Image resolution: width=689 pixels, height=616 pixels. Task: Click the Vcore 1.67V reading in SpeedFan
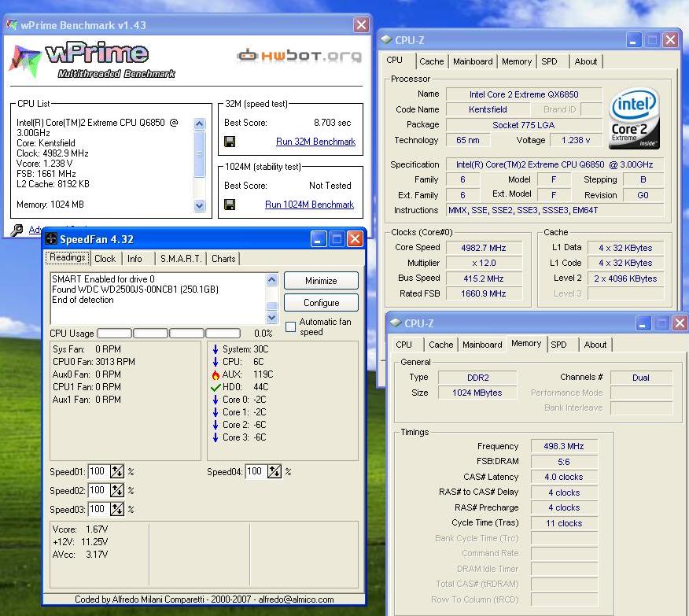click(x=80, y=529)
